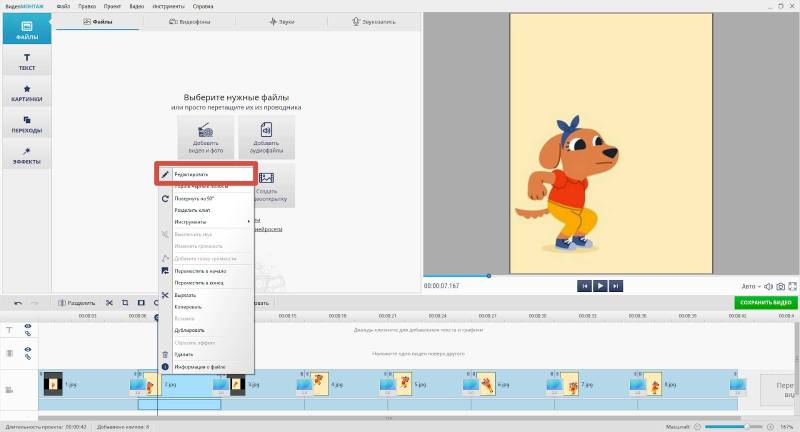Image resolution: width=800 pixels, height=432 pixels.
Task: Click the black bars frame icon in the toolbar
Action: [141, 303]
